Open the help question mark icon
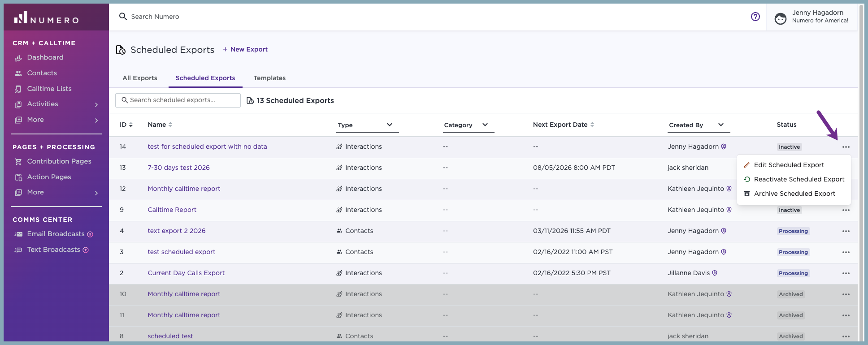868x345 pixels. tap(755, 17)
